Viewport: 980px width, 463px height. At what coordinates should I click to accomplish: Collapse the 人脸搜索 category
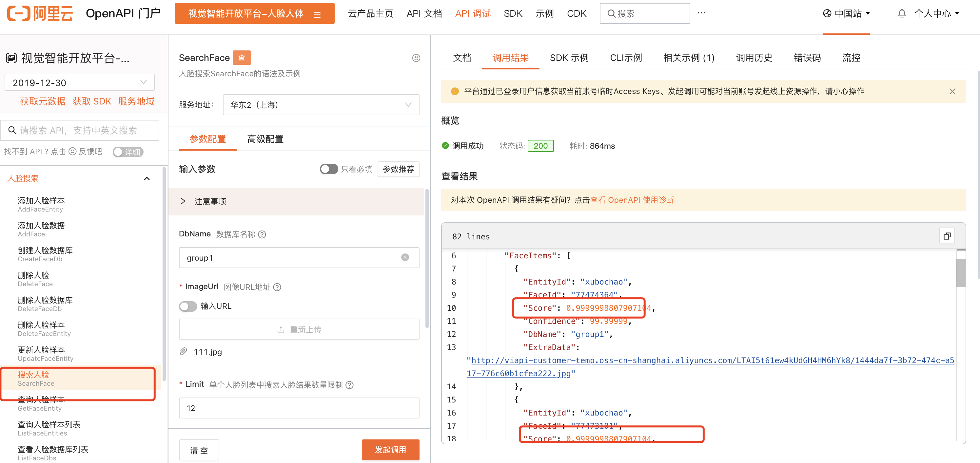pos(147,178)
